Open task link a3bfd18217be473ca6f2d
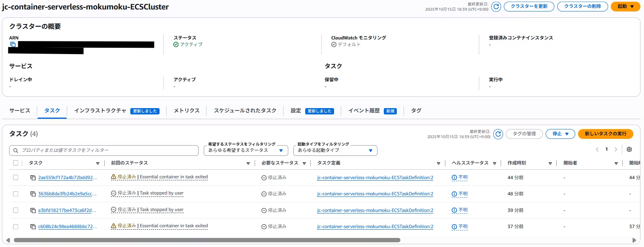This screenshot has width=644, height=247. point(68,211)
